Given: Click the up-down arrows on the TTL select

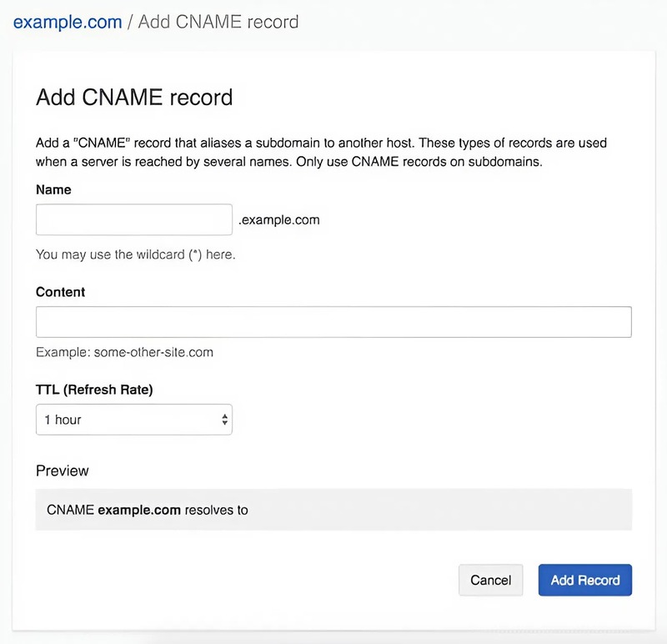Looking at the screenshot, I should 224,420.
